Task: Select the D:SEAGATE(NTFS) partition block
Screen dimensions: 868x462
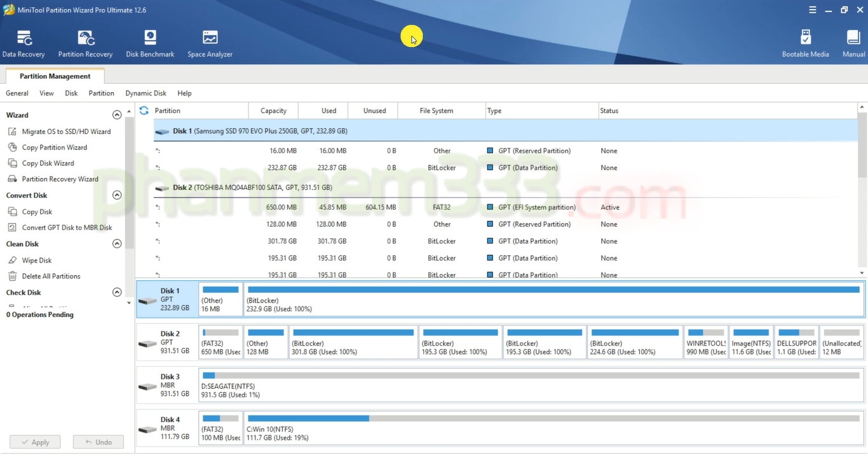Action: point(531,385)
